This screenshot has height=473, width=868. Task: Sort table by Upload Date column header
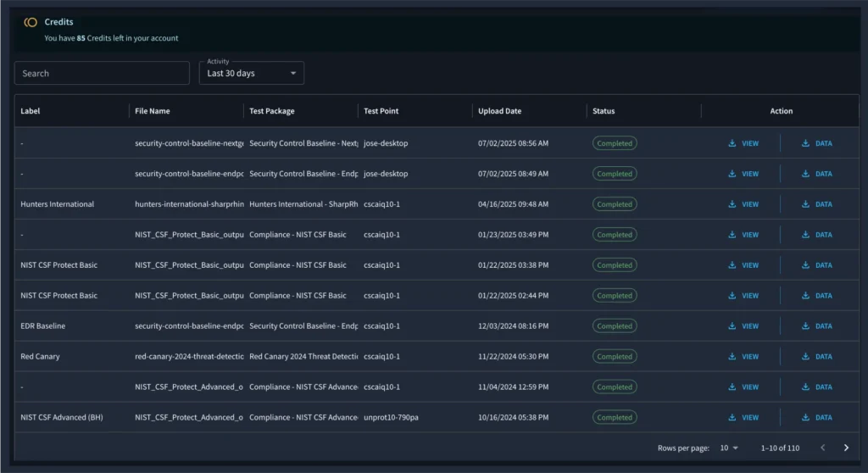tap(499, 111)
